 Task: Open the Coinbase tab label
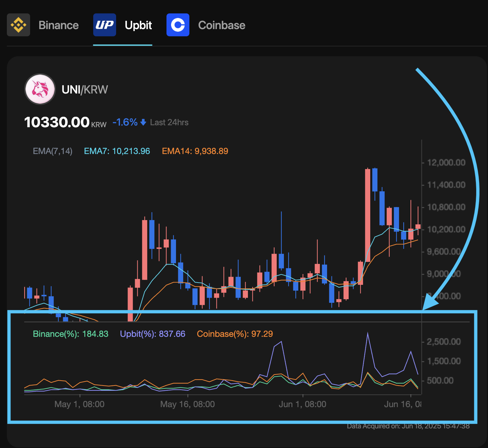221,25
